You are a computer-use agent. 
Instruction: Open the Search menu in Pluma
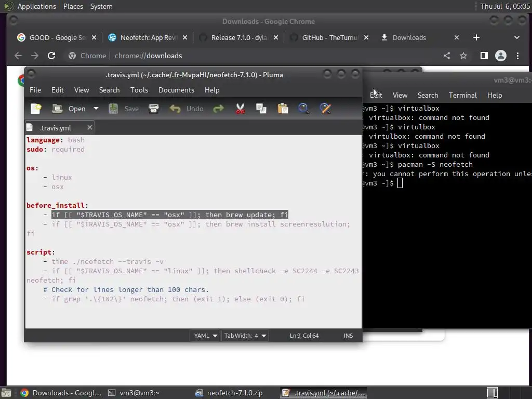[x=109, y=90]
